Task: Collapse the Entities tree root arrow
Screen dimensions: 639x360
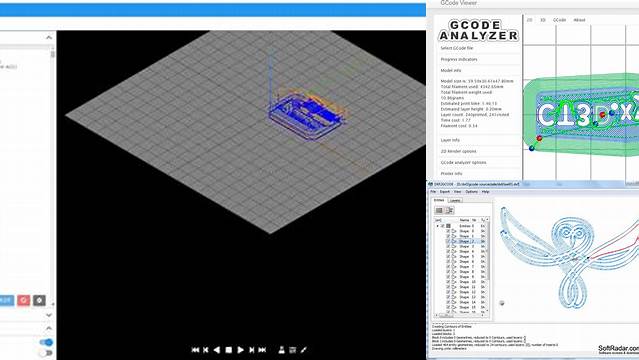Action: [x=438, y=226]
